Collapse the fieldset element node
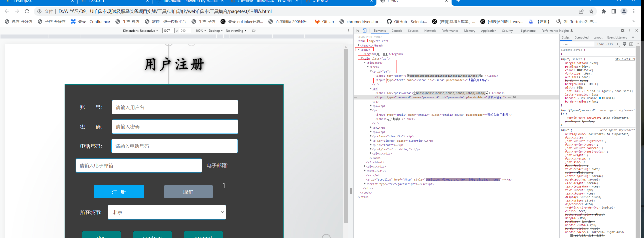The width and height of the screenshot is (644, 238). coord(365,62)
